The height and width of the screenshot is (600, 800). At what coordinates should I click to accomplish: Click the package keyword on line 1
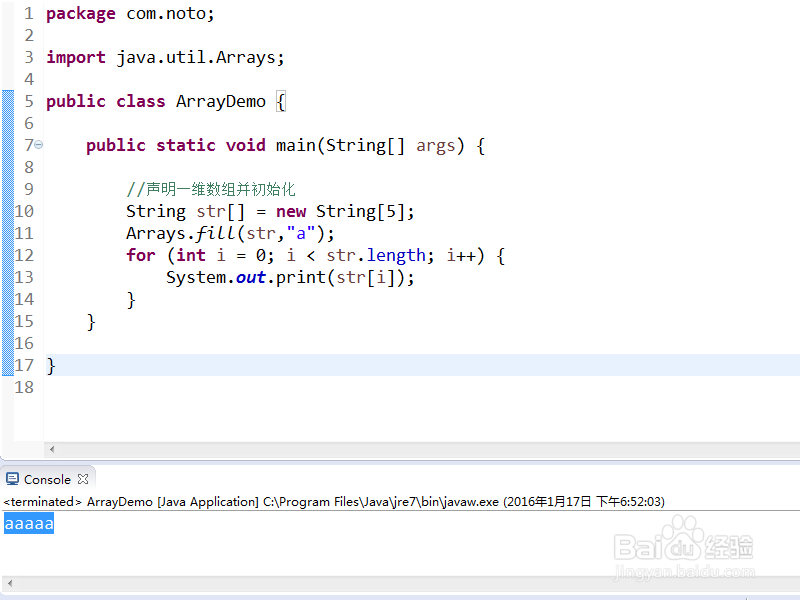tap(80, 13)
